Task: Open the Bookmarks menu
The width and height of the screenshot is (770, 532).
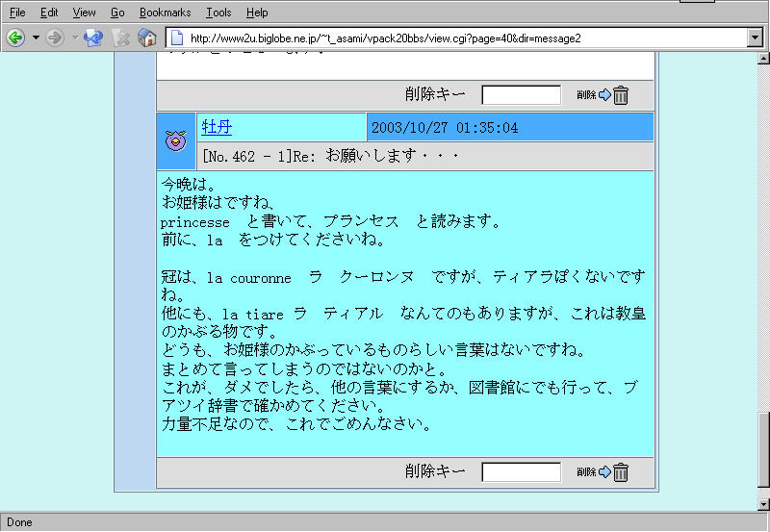Action: pos(165,13)
